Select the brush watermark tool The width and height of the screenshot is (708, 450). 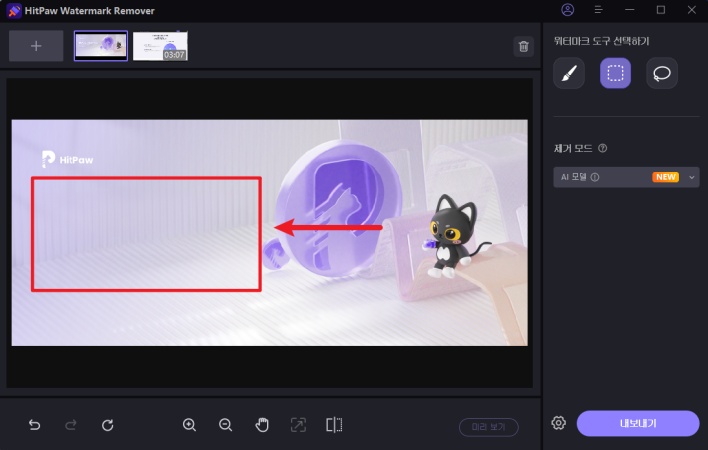point(569,73)
